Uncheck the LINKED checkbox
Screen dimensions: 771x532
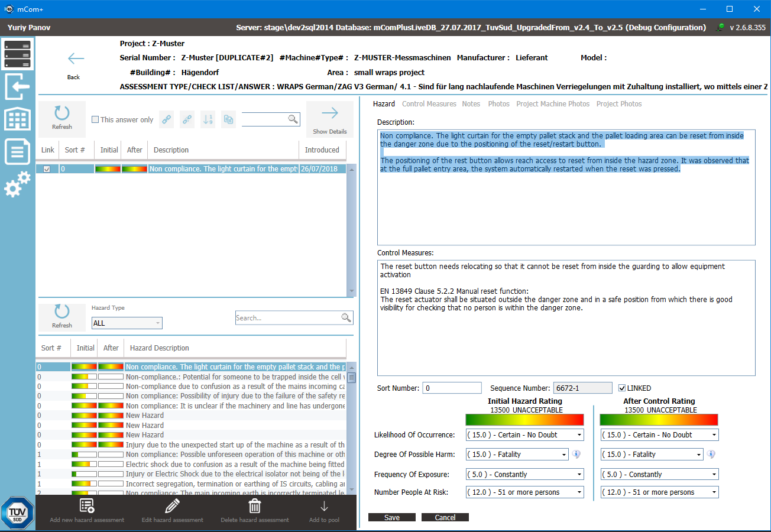point(622,388)
